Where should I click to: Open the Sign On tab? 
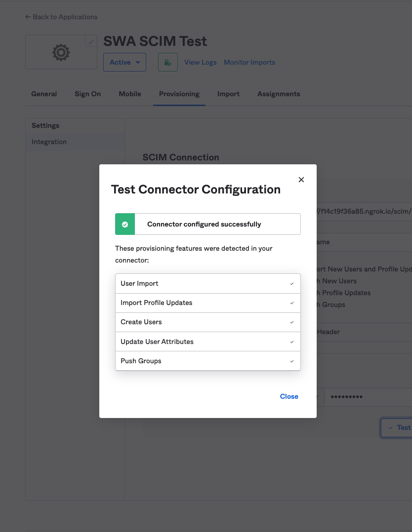(87, 94)
